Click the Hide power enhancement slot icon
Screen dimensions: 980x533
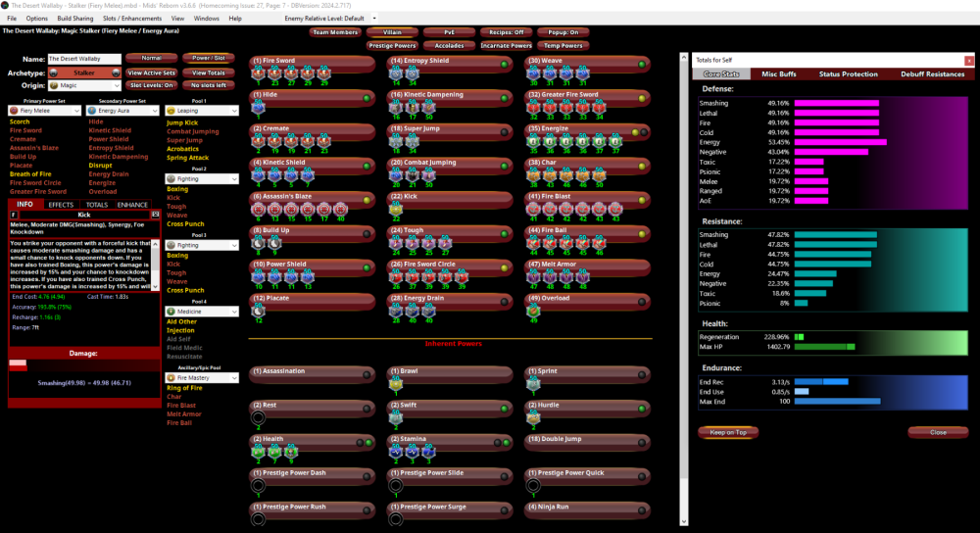(258, 107)
